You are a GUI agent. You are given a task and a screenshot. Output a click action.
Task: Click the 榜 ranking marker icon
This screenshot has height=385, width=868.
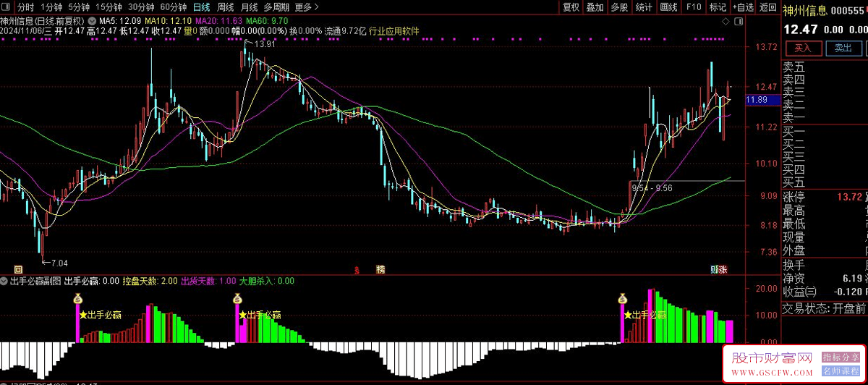coord(380,270)
